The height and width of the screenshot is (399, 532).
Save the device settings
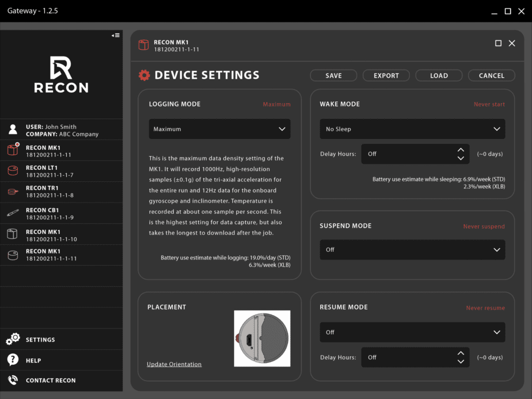[x=333, y=75]
